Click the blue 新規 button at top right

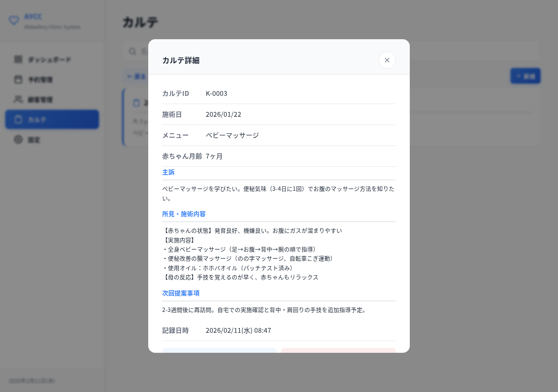coord(525,75)
